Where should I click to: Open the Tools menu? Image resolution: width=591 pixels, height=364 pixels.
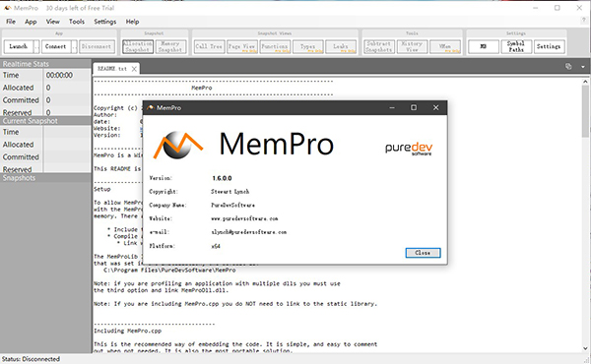point(77,22)
